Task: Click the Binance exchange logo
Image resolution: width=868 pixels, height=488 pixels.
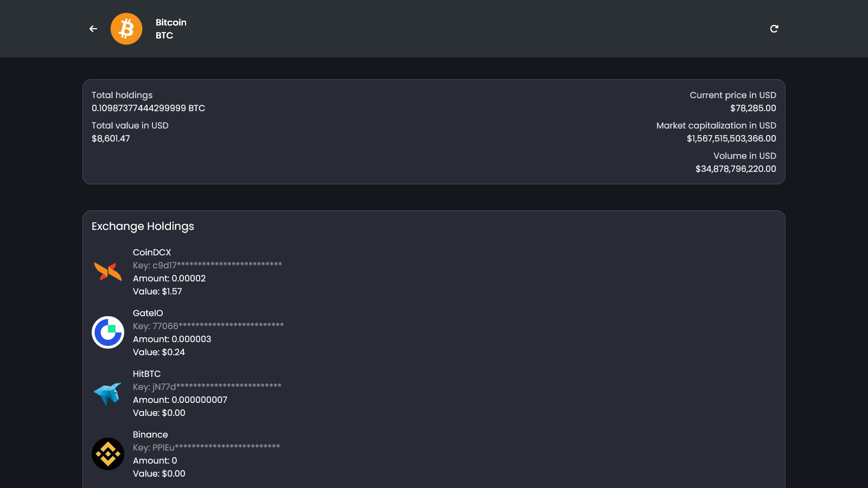Action: (x=108, y=454)
